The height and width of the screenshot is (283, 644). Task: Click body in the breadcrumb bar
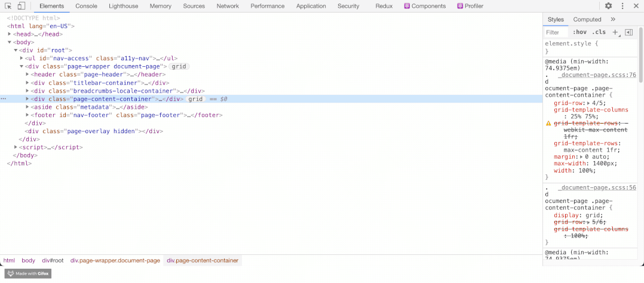point(28,260)
